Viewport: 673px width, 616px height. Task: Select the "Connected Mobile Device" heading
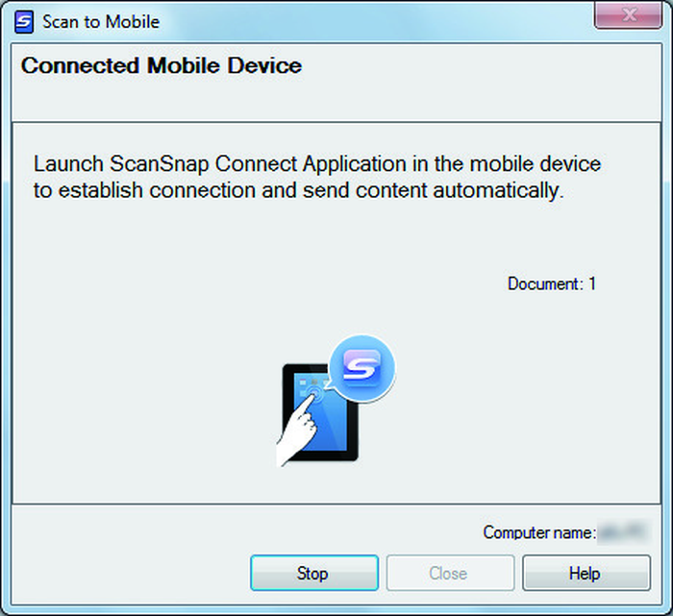pyautogui.click(x=162, y=65)
